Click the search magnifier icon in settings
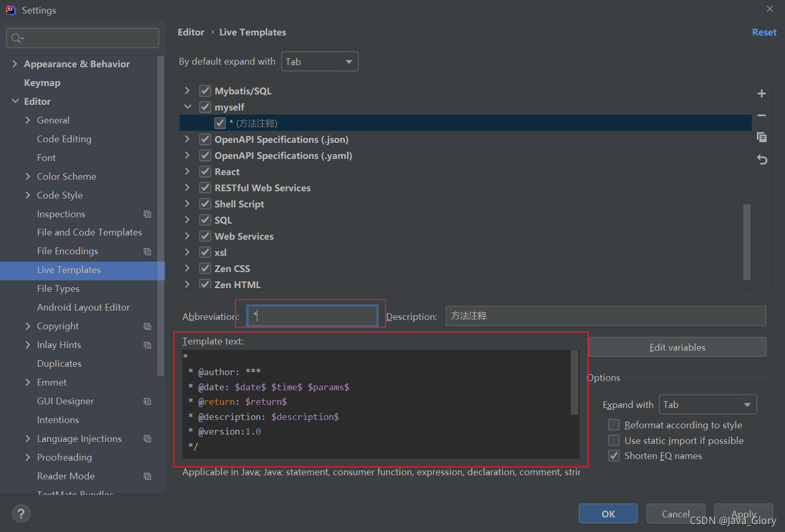 pyautogui.click(x=17, y=38)
